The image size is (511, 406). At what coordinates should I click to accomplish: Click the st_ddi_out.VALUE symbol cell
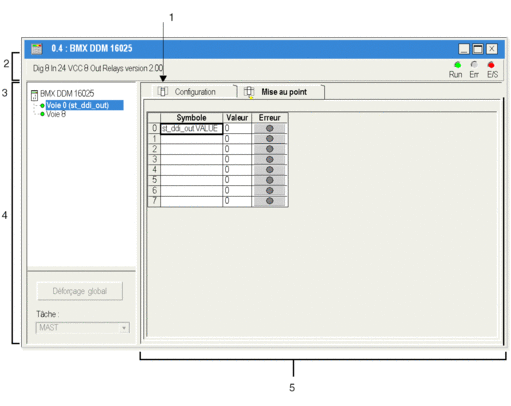coord(191,128)
